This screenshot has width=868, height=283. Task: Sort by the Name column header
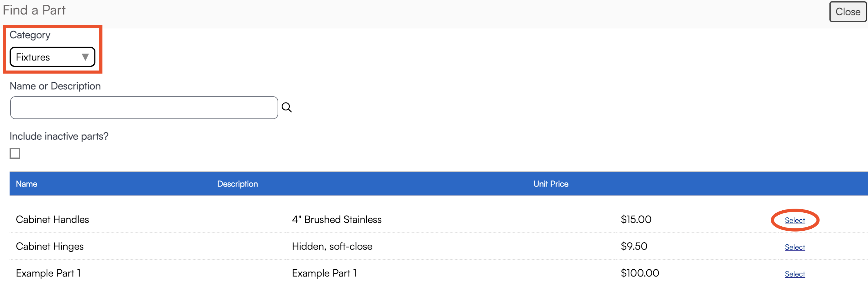pos(27,184)
